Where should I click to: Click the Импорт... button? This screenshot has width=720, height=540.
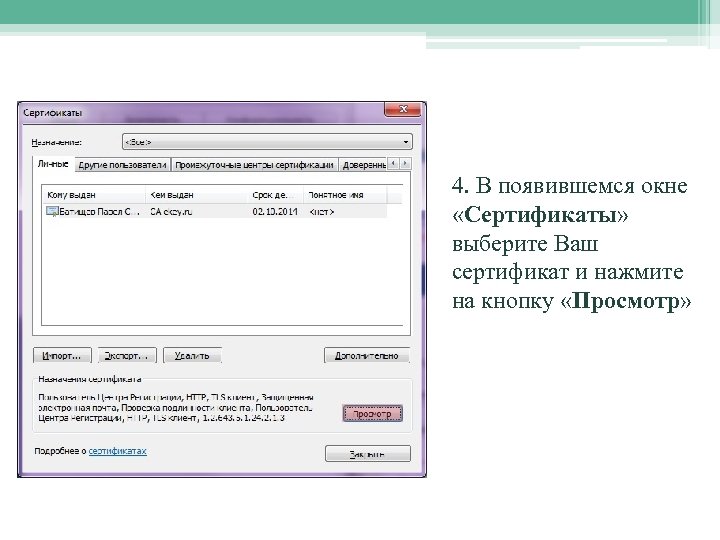tap(62, 355)
